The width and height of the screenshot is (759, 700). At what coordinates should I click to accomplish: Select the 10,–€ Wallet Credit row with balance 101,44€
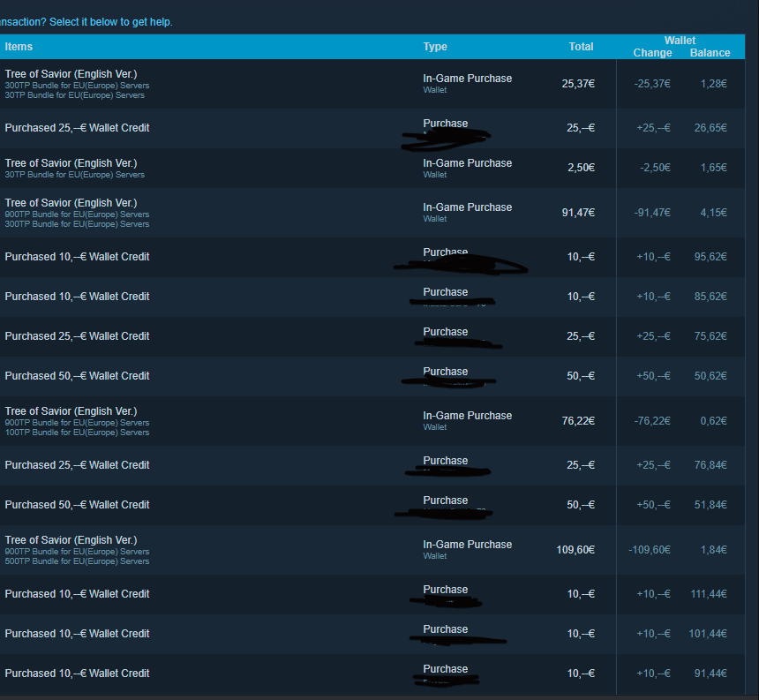click(372, 634)
